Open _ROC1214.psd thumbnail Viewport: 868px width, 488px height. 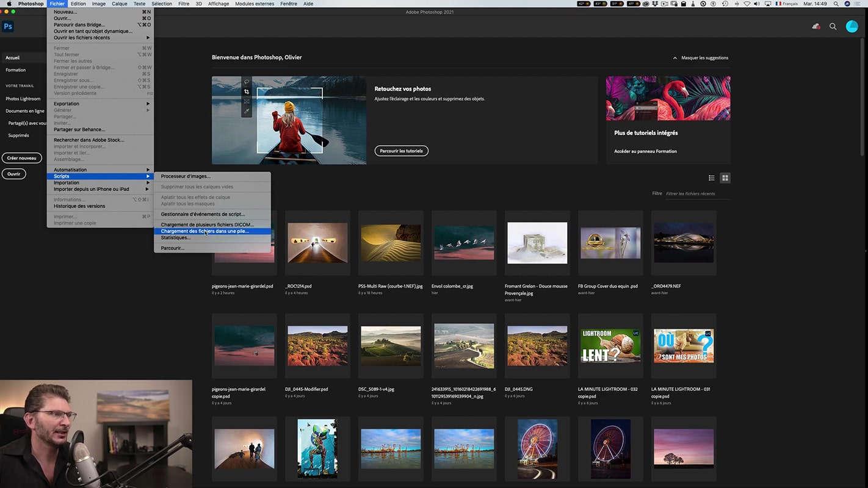coord(317,243)
